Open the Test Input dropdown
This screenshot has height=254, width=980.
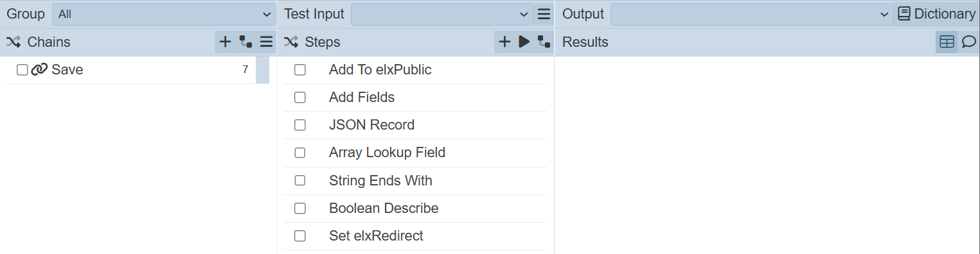[x=441, y=14]
